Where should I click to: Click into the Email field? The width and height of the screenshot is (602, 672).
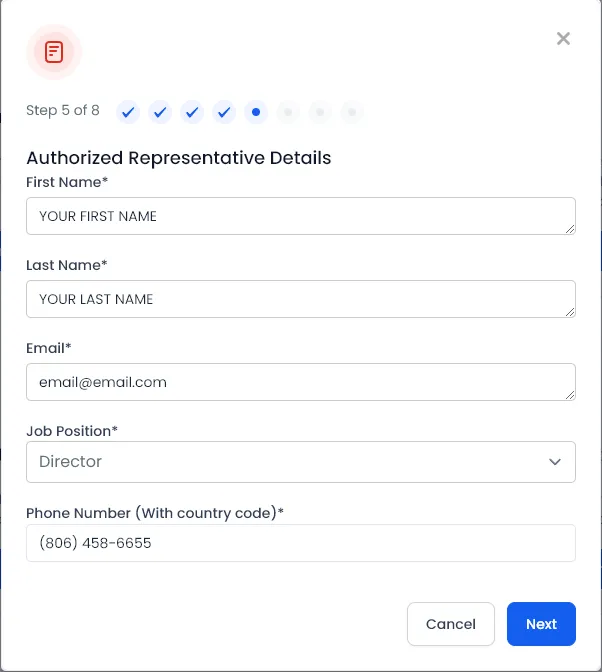pos(301,382)
